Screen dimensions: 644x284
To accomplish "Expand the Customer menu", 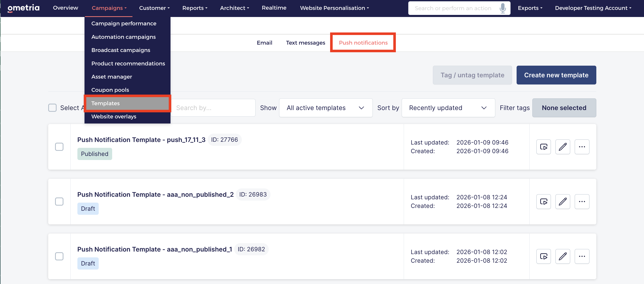I will tap(154, 8).
